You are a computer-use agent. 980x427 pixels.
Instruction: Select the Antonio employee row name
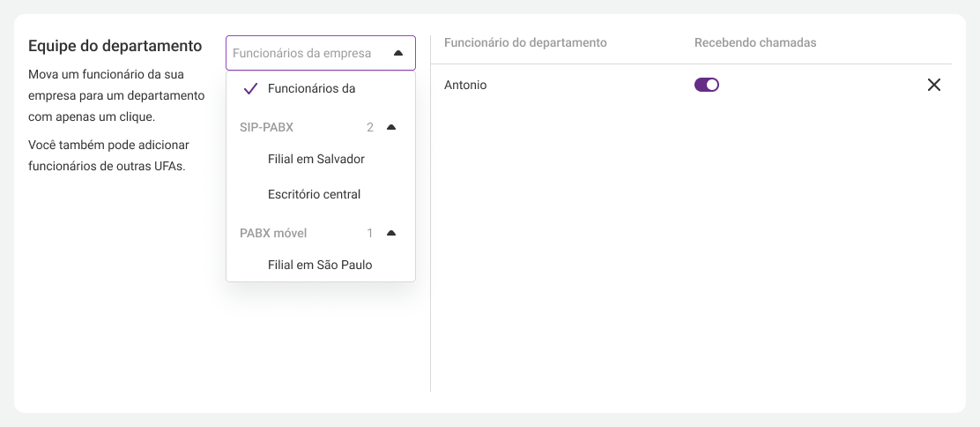465,86
